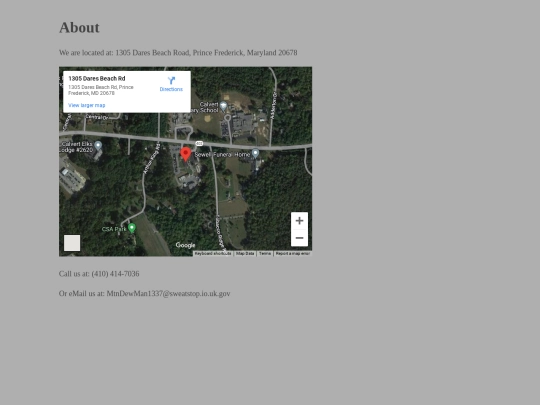
Task: Select the Calvert Elementary School marker
Action: tap(224, 106)
